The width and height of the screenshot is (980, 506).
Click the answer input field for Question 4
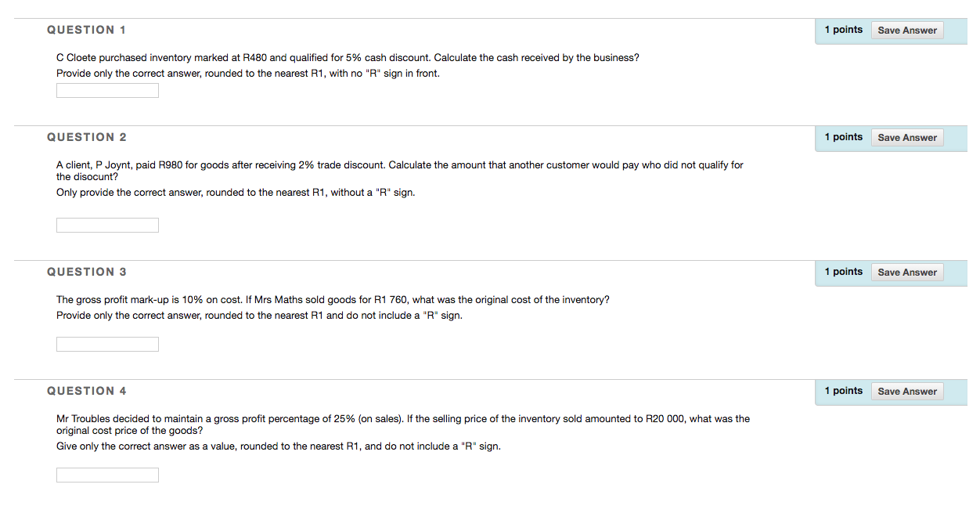coord(106,475)
